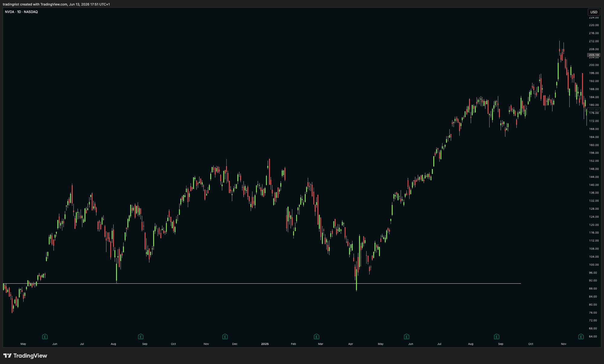Click the 160.00 price axis value
This screenshot has width=604, height=364.
pyautogui.click(x=594, y=145)
